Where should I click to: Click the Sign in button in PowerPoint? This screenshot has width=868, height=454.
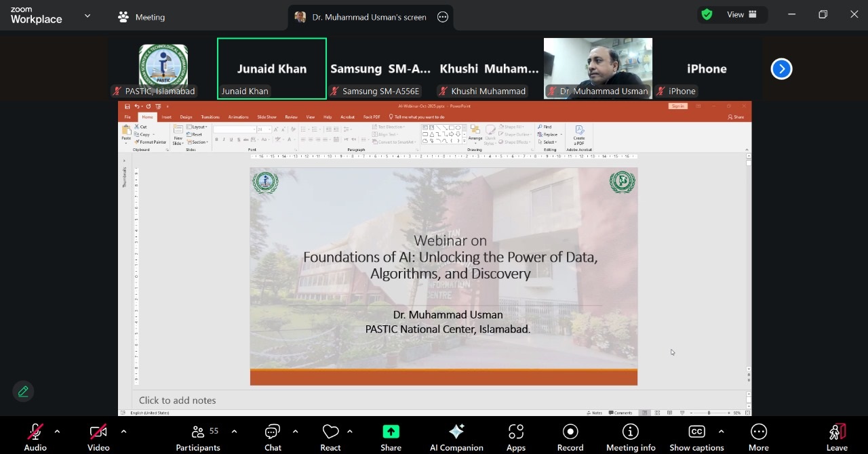tap(679, 106)
